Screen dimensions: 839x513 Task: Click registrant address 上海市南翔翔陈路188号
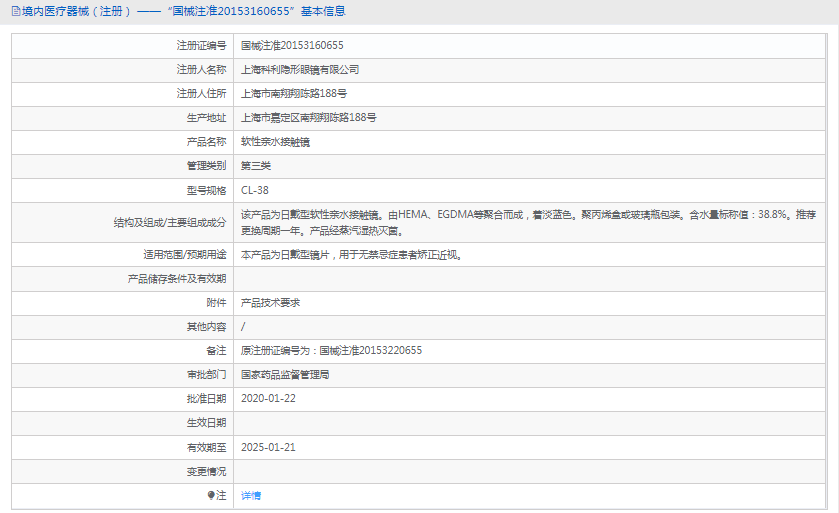click(x=294, y=94)
